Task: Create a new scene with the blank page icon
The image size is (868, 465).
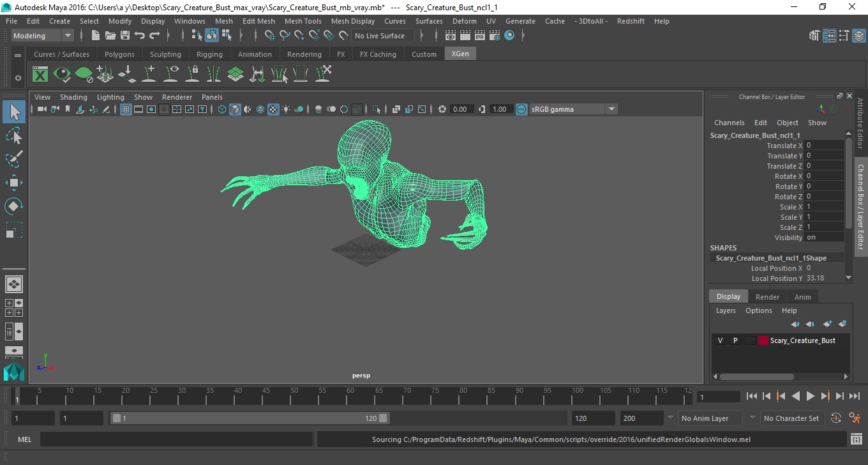Action: (x=96, y=36)
